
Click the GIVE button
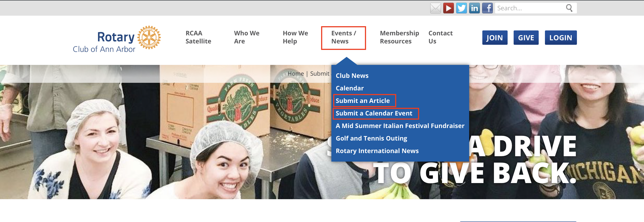[x=526, y=38]
